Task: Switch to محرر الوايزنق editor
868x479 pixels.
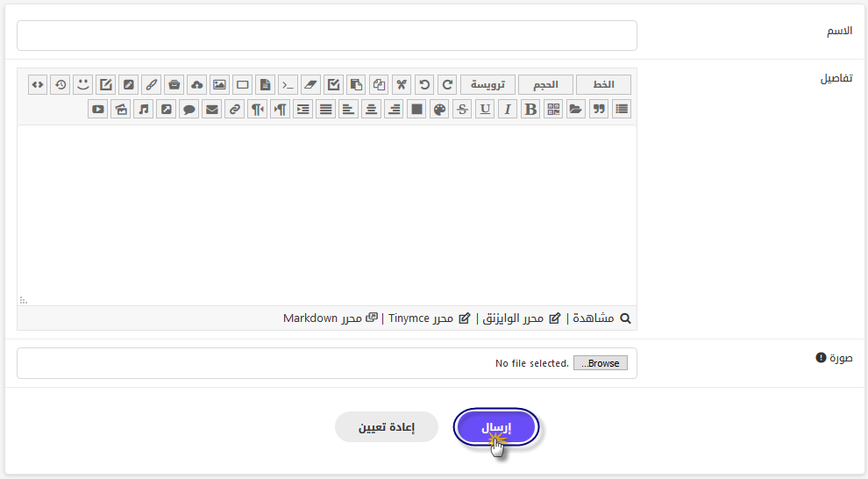Action: [522, 318]
